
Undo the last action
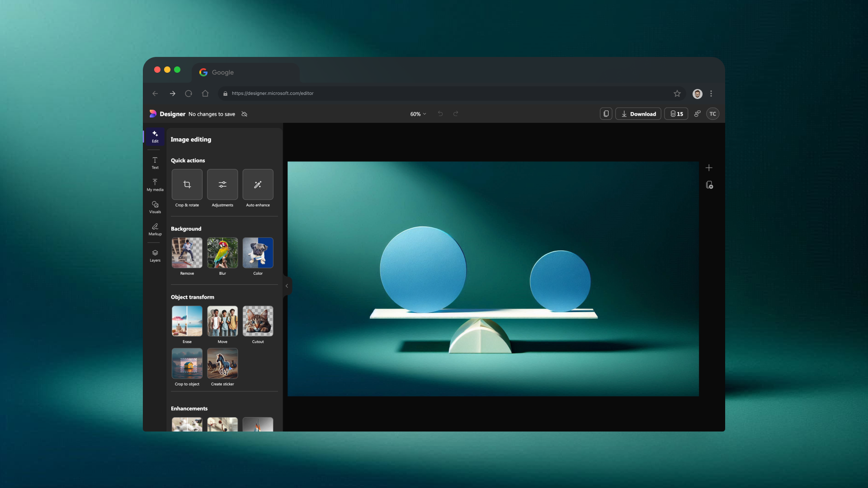click(x=440, y=114)
